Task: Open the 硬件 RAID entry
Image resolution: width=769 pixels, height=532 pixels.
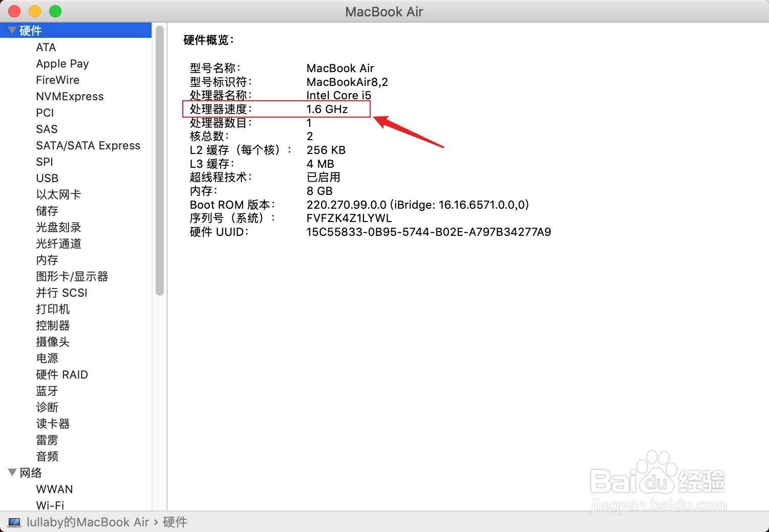Action: 62,374
